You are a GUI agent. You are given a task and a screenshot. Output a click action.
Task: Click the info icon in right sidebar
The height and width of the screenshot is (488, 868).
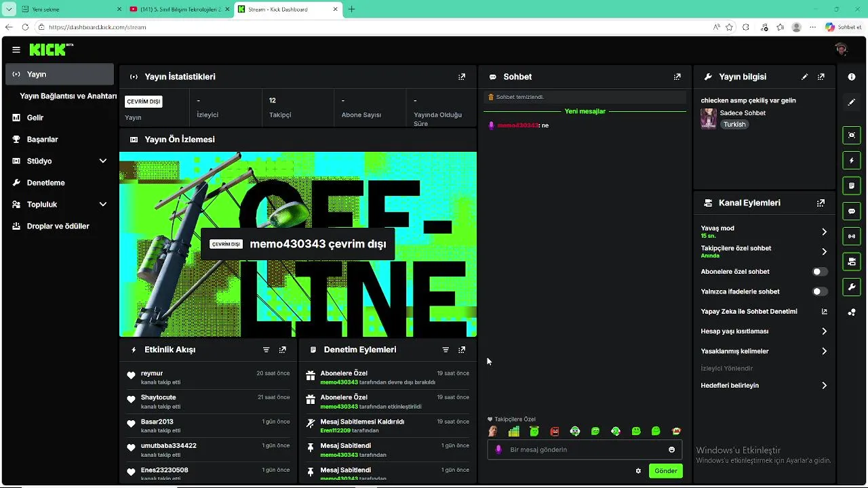point(852,77)
